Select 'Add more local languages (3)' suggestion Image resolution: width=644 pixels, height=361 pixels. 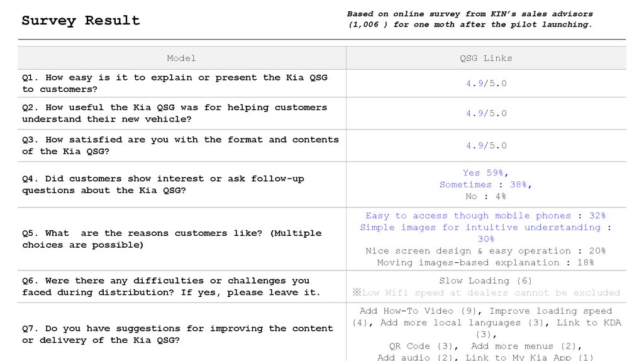[x=462, y=323]
